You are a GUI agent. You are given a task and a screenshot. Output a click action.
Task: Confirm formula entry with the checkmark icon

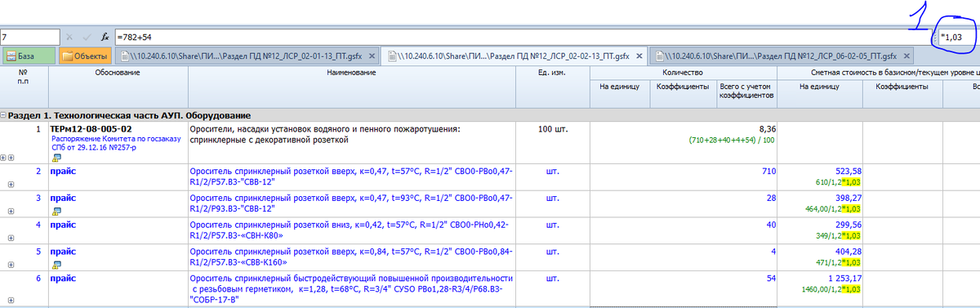click(86, 38)
